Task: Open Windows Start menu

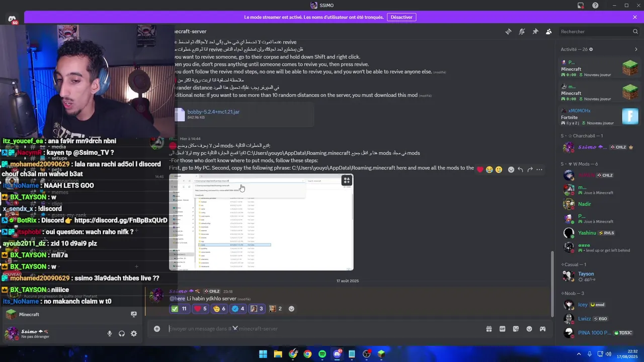Action: pyautogui.click(x=263, y=354)
